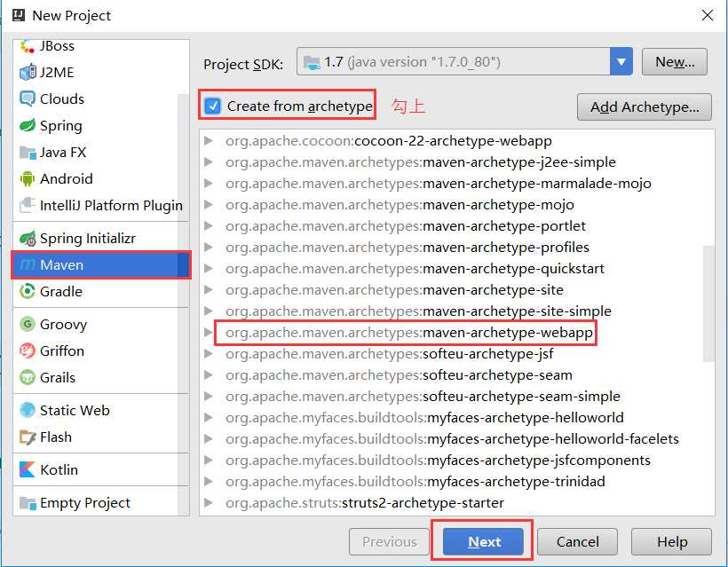The height and width of the screenshot is (567, 728).
Task: Select maven-archetype-mojo archetype text
Action: 400,204
